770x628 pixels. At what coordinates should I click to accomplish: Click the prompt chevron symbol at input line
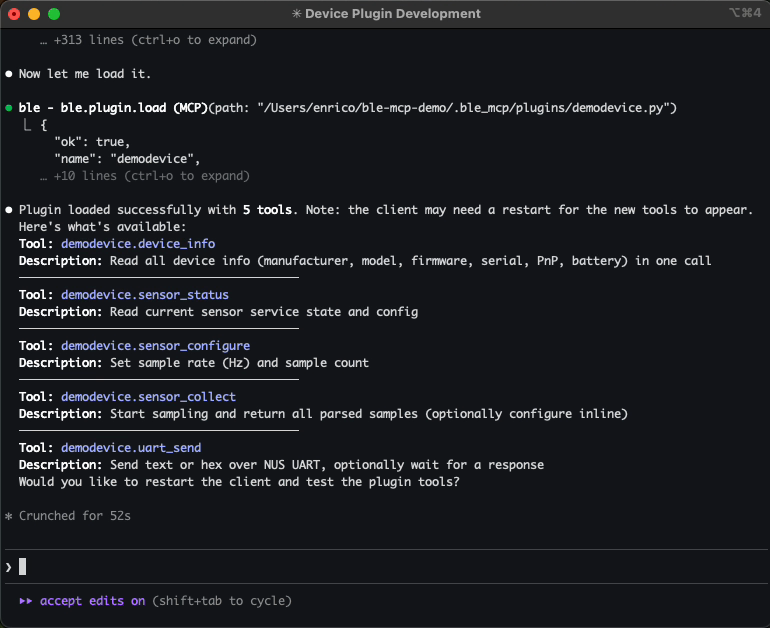(x=9, y=567)
